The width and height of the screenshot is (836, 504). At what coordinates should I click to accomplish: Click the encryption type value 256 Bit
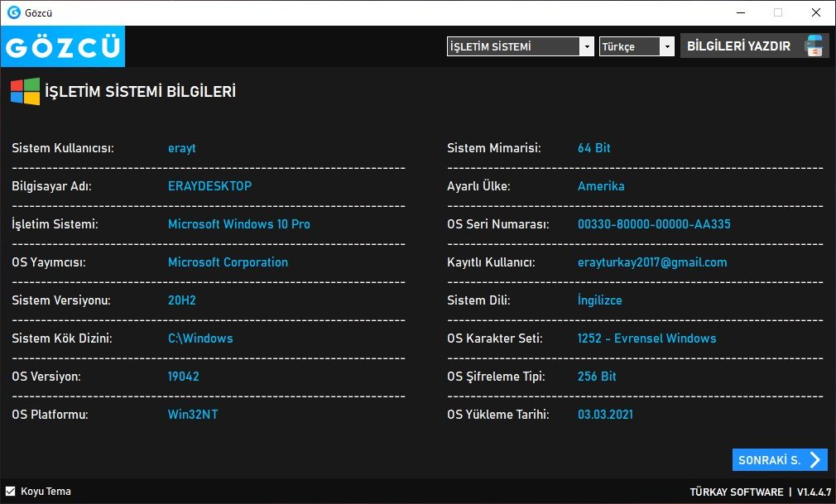point(597,377)
